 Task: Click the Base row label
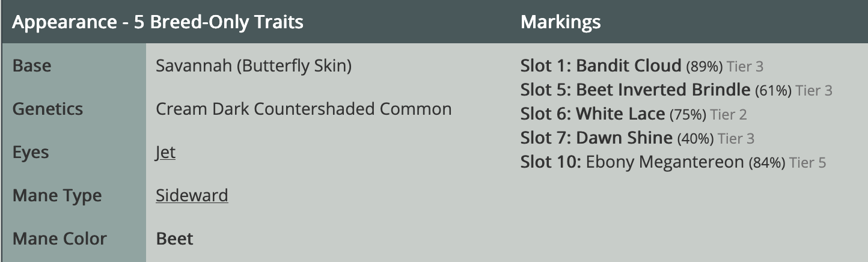[32, 66]
